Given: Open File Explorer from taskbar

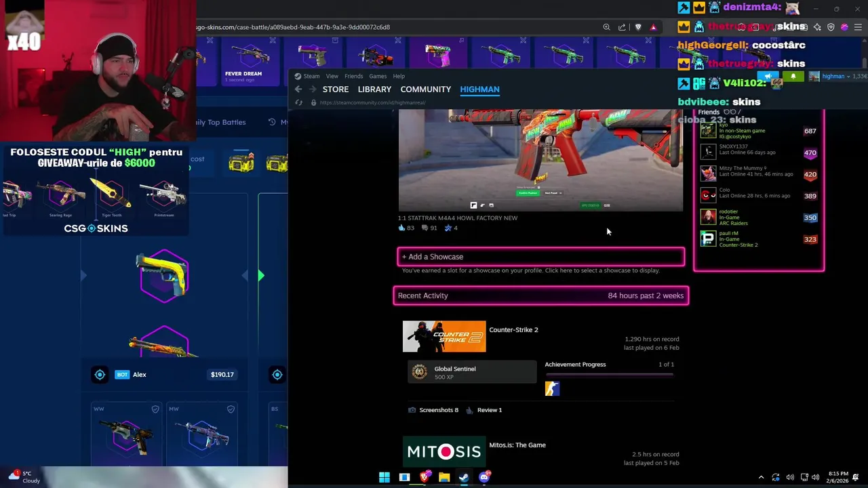Looking at the screenshot, I should click(x=444, y=477).
